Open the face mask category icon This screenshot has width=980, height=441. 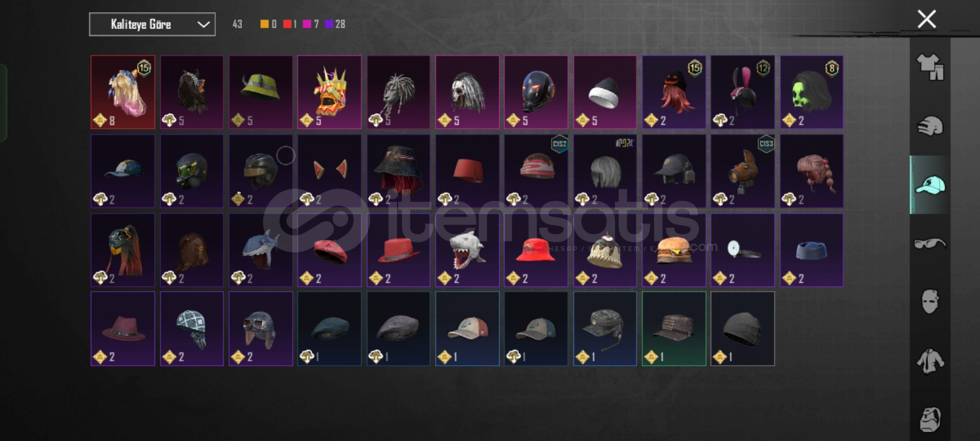[x=930, y=301]
